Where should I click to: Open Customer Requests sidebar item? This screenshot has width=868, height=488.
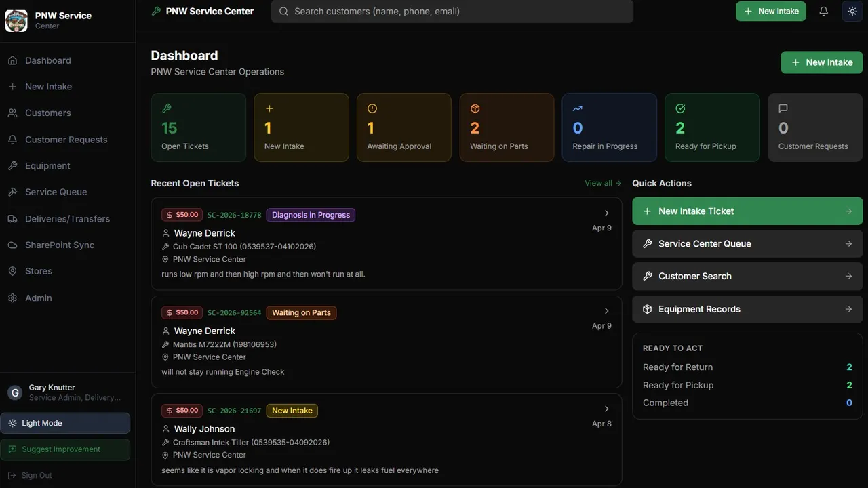[68, 140]
